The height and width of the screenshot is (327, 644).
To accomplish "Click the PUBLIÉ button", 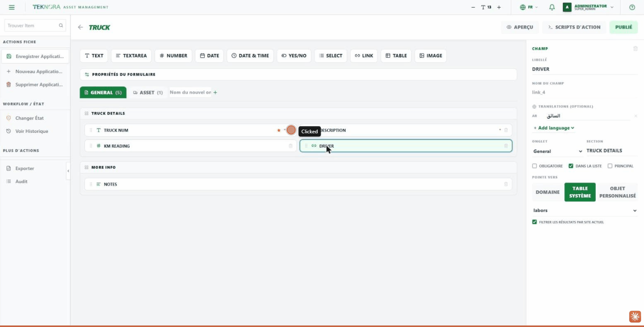I will (623, 27).
